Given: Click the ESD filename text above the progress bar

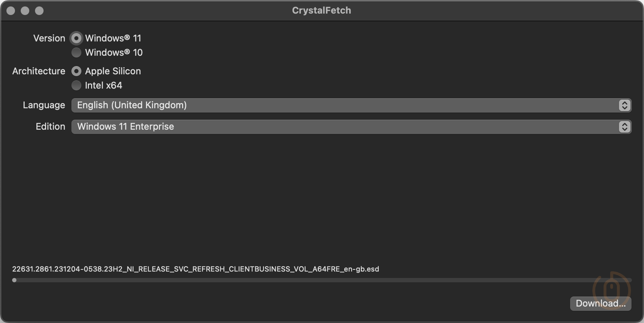Looking at the screenshot, I should [x=196, y=269].
